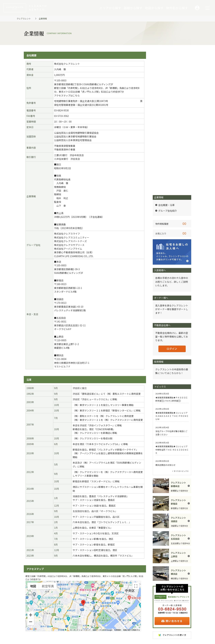Image resolution: width=215 pixels, height=644 pixels.
Task: Click 新橋本店 office photo thumbnail
Action: click(161, 486)
